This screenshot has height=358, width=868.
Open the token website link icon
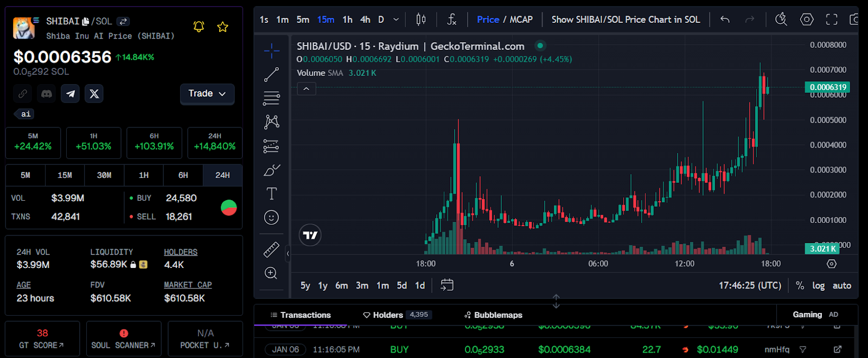tap(23, 94)
